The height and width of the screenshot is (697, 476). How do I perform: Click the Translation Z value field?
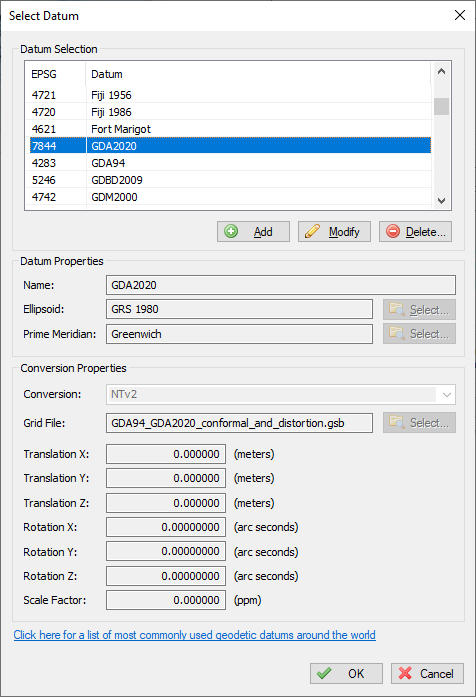click(166, 503)
